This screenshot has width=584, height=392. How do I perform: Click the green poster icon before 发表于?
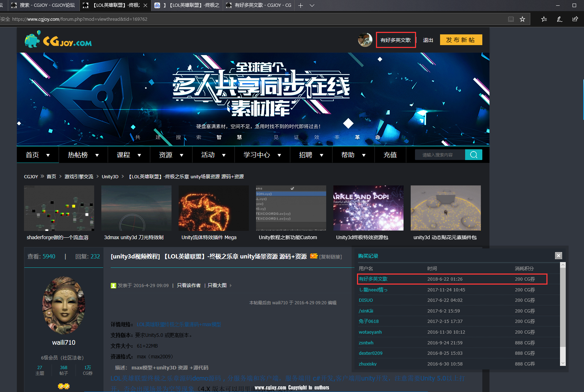click(114, 285)
